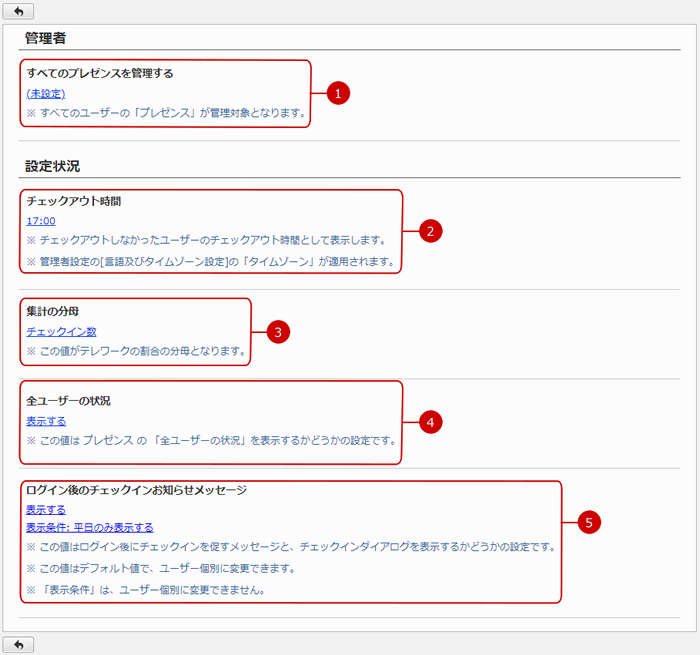The height and width of the screenshot is (655, 700).
Task: Click note この値がテレワークの割合の分母となります
Action: [136, 351]
